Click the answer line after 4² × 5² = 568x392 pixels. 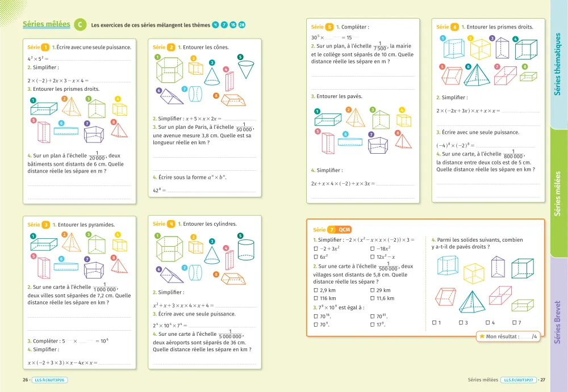[x=91, y=59]
